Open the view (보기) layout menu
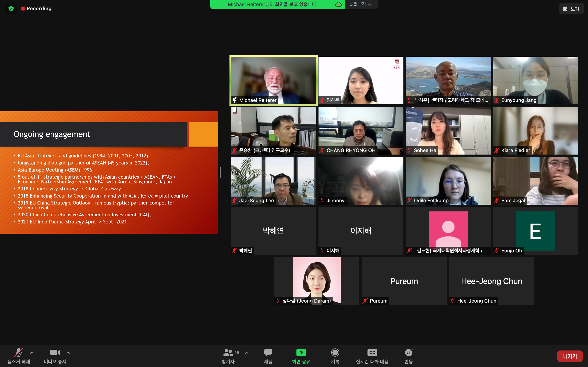Screen dimensions: 588x367 571,9
